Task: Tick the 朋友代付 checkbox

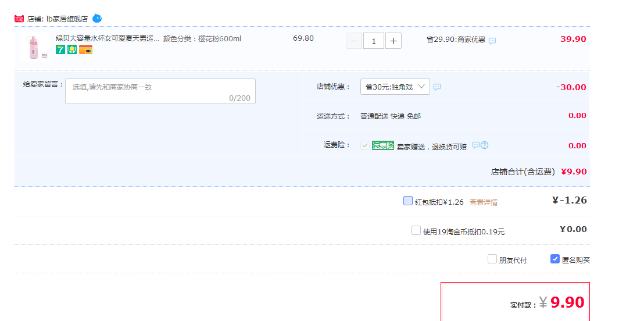Action: point(492,259)
